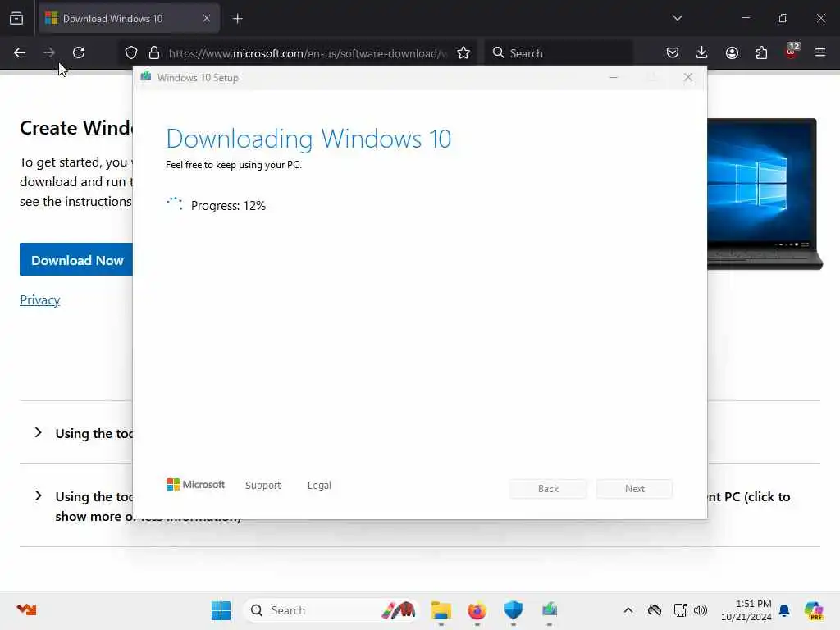Click the site security padlock icon
The width and height of the screenshot is (840, 630).
tap(154, 53)
